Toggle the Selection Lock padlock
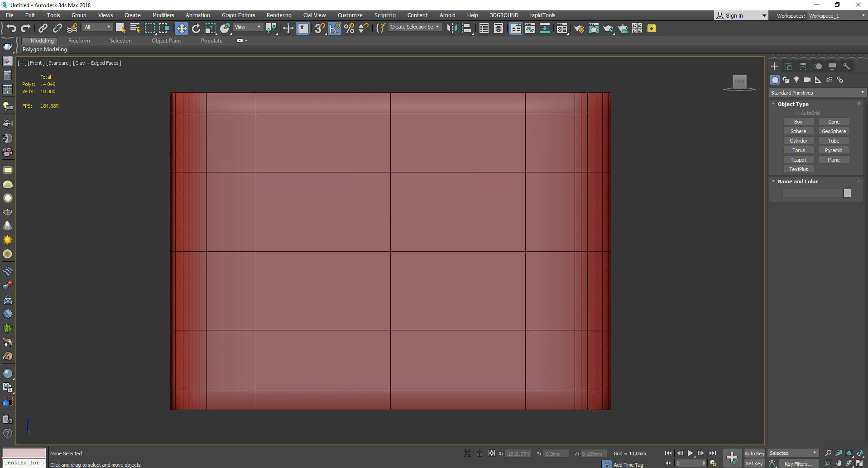868x468 pixels. tap(480, 453)
